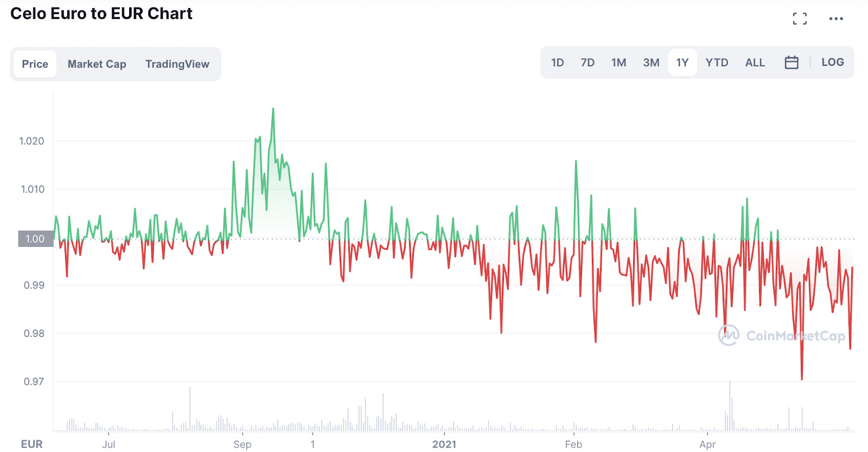The width and height of the screenshot is (868, 452).
Task: Click the September peak on chart line
Action: 273,109
